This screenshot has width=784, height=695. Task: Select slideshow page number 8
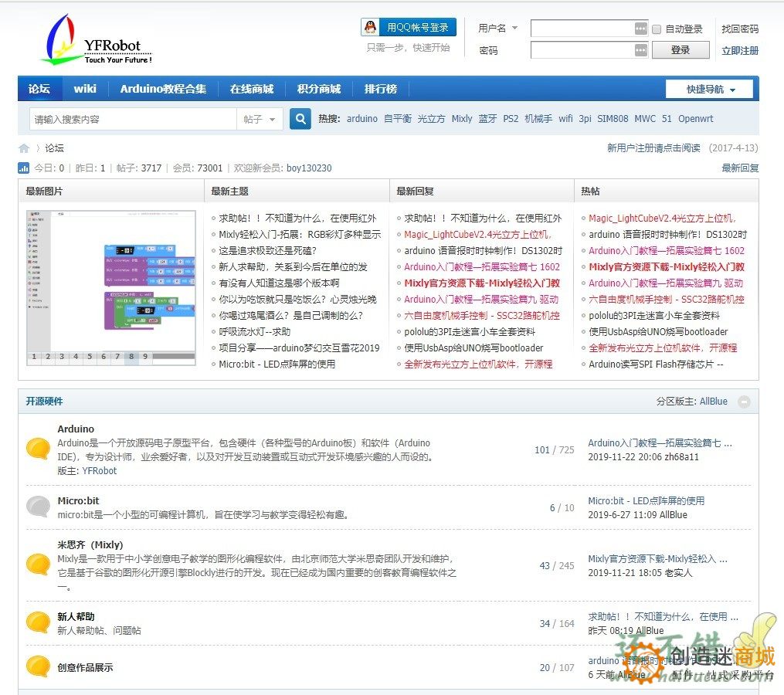(x=131, y=357)
